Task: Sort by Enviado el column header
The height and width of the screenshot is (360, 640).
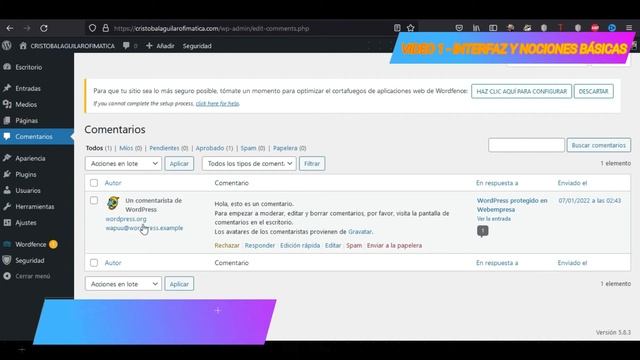Action: 572,183
